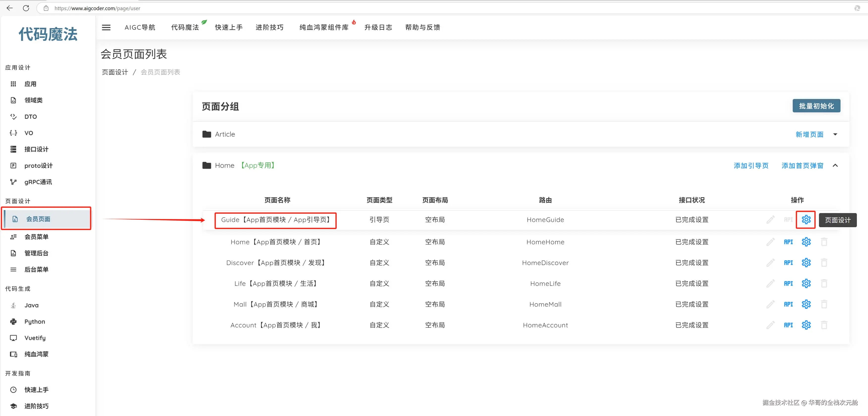
Task: Click the browser address bar URL
Action: pos(97,8)
